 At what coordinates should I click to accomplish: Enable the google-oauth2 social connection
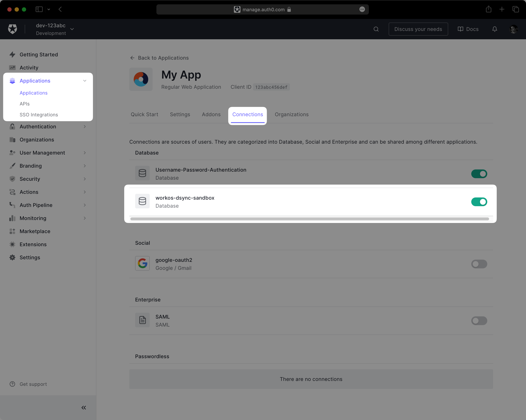[x=479, y=264]
